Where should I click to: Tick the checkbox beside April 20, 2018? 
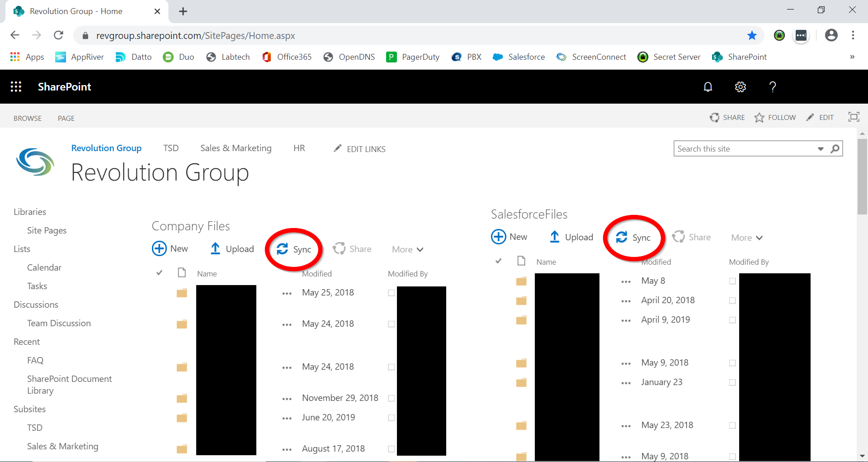tap(732, 300)
